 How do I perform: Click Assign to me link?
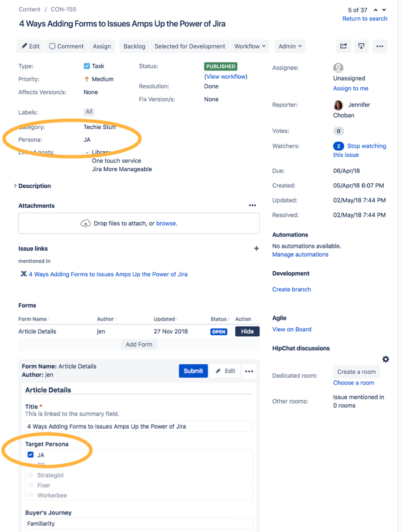tap(351, 89)
